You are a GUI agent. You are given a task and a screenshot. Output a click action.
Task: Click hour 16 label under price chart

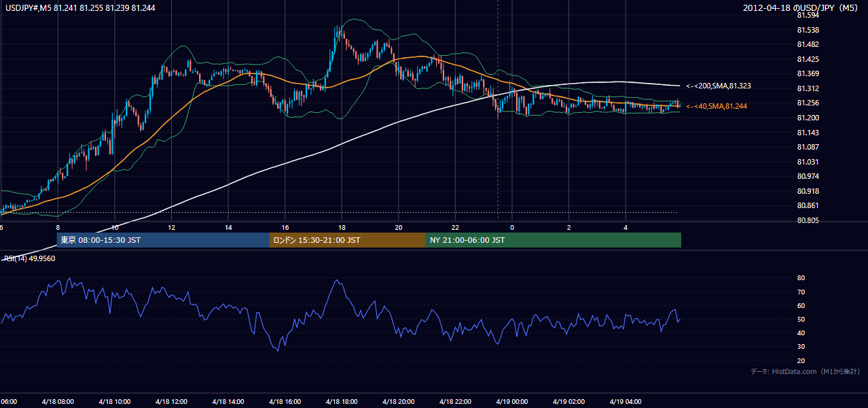tap(285, 228)
